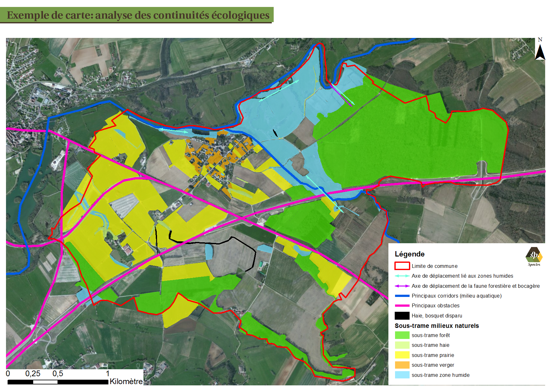Click the black Haie, bosquet disparu box
The width and height of the screenshot is (554, 392).
click(402, 316)
